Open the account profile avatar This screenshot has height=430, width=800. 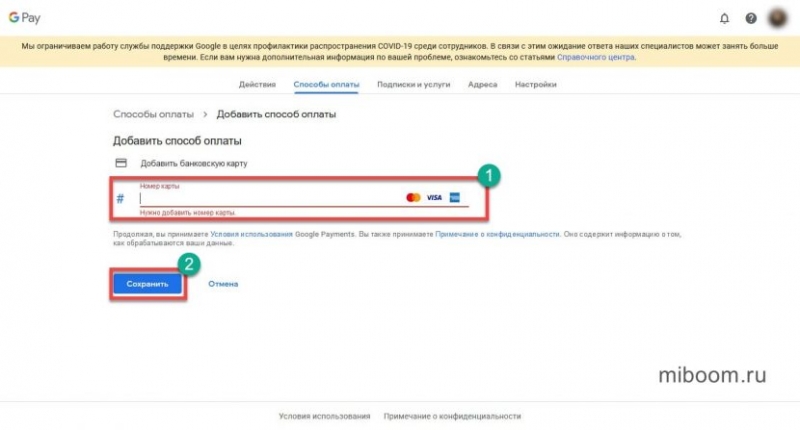pyautogui.click(x=778, y=18)
